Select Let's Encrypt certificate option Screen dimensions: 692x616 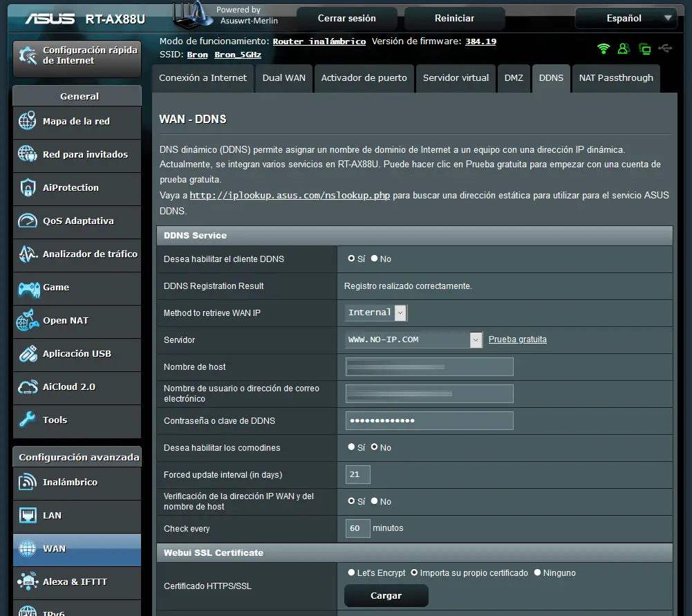[x=352, y=572]
